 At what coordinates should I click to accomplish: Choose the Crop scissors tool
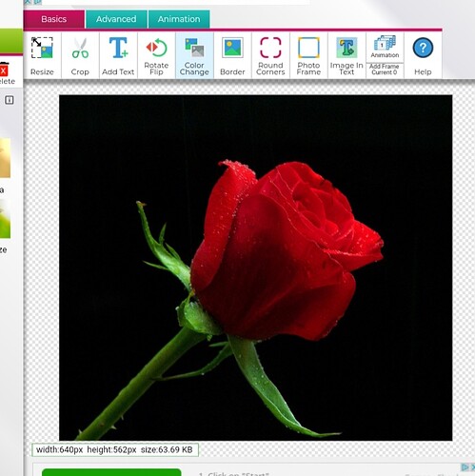click(80, 55)
